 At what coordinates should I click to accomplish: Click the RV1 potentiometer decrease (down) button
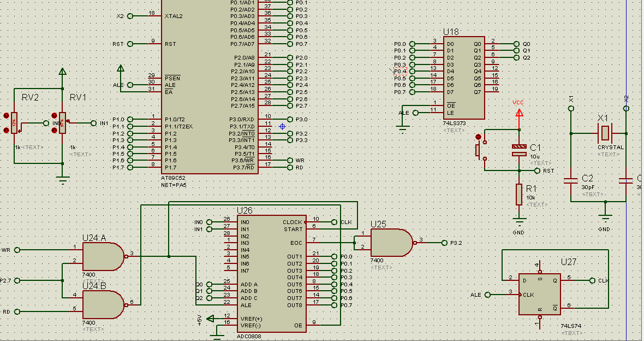(54, 130)
